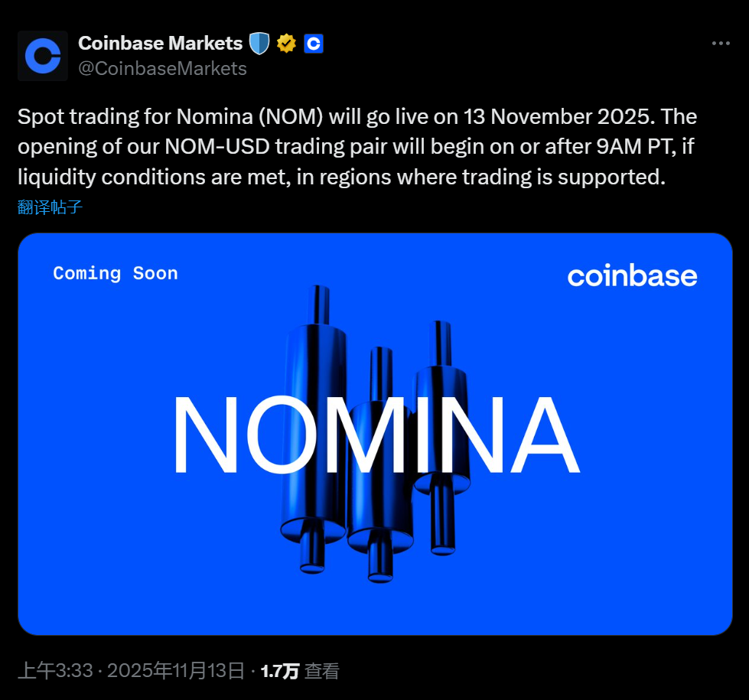The image size is (749, 700).
Task: Click the blue shield badge beside the name
Action: (259, 44)
